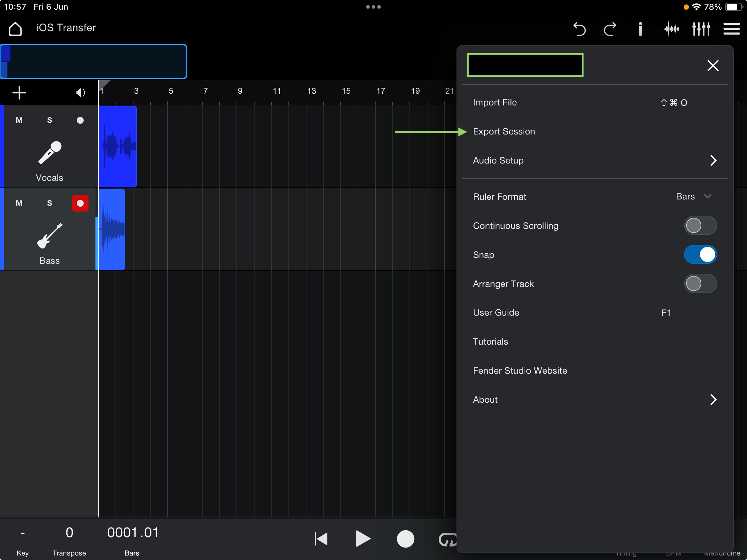This screenshot has width=747, height=560.
Task: Select the Vocals audio clip
Action: click(x=118, y=147)
